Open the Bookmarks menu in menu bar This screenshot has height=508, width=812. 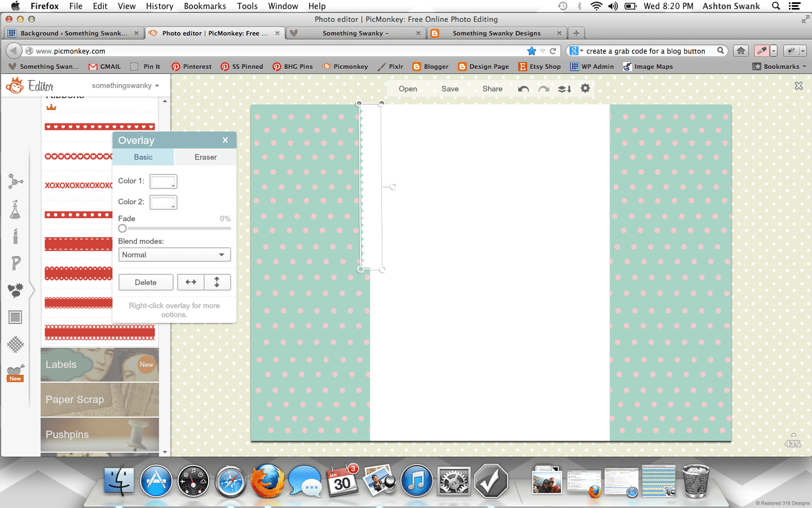[205, 6]
